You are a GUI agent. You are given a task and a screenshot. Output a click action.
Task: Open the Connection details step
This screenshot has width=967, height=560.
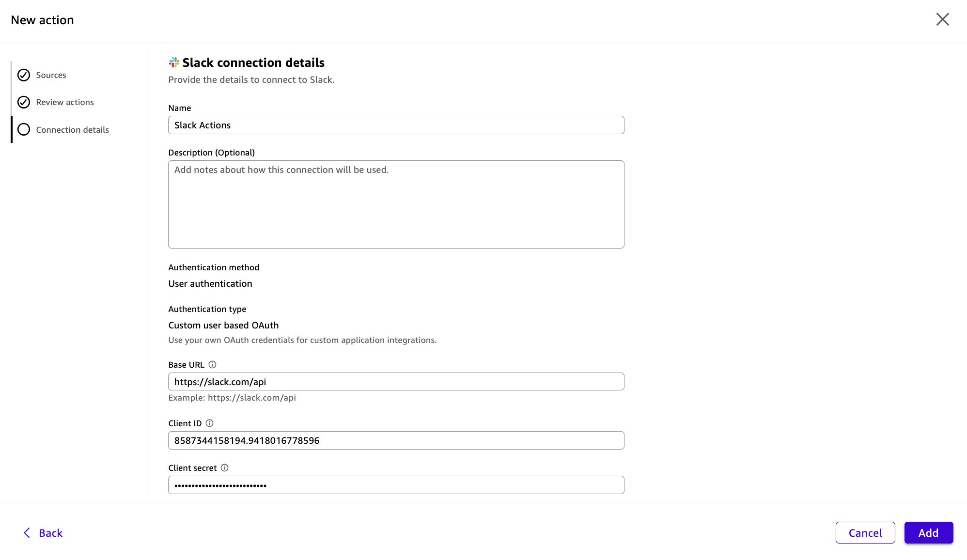pyautogui.click(x=72, y=129)
